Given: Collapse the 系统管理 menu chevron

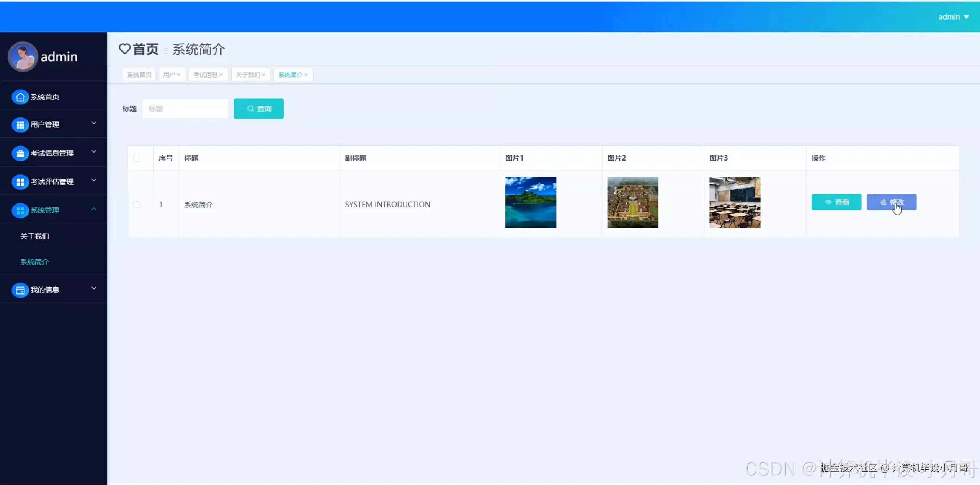Looking at the screenshot, I should pyautogui.click(x=94, y=209).
